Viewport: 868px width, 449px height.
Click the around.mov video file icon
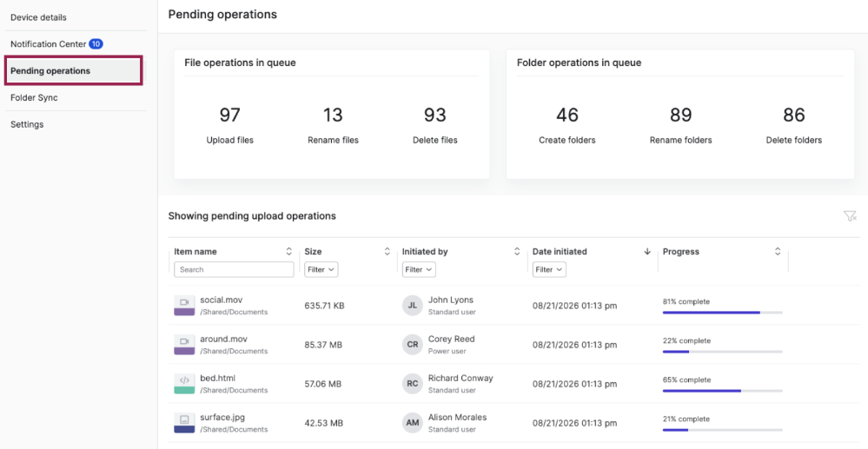pos(184,345)
